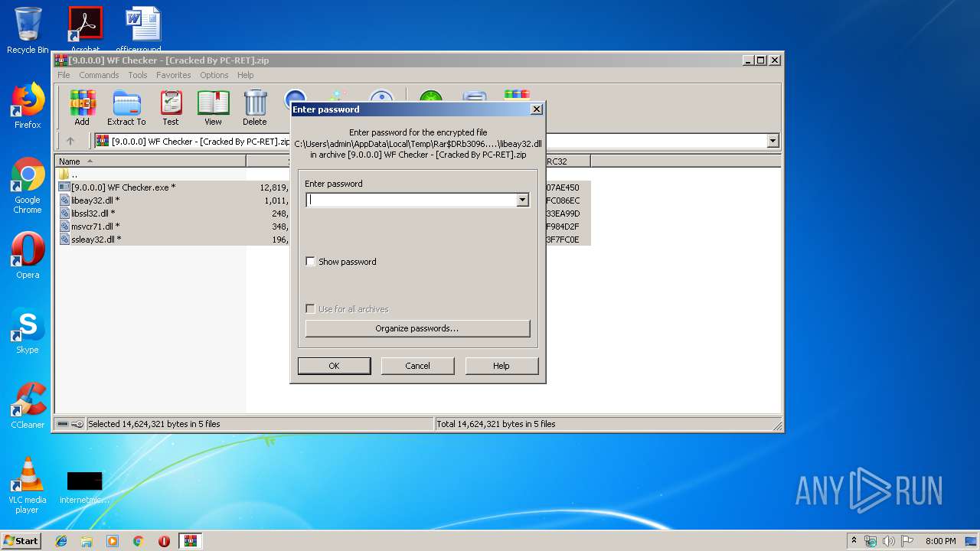
Task: Click the Add archive toolbar icon
Action: [82, 108]
